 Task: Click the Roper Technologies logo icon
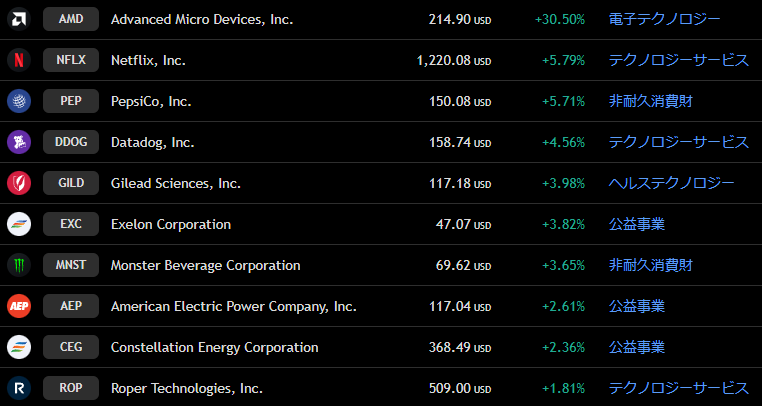pos(19,388)
